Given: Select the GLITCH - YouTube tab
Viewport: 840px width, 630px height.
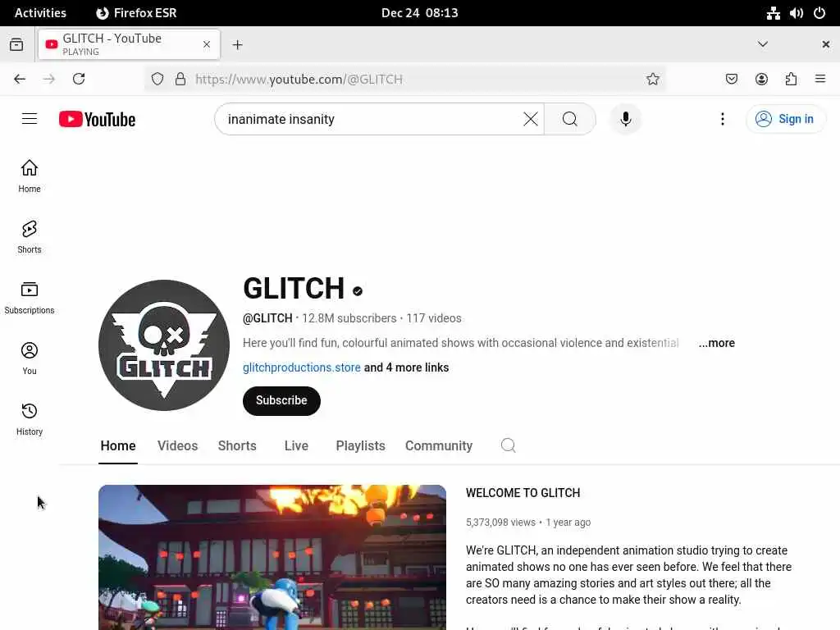Looking at the screenshot, I should tap(129, 44).
